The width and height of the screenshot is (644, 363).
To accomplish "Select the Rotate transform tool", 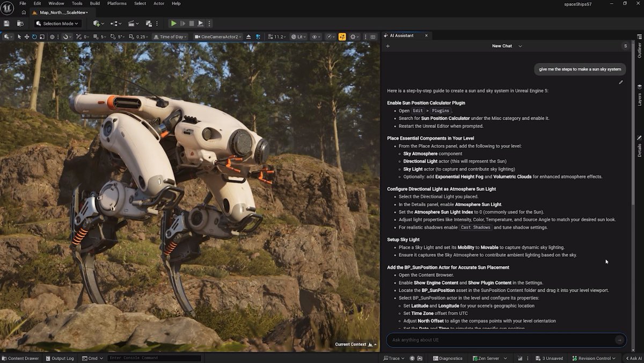I will [34, 37].
